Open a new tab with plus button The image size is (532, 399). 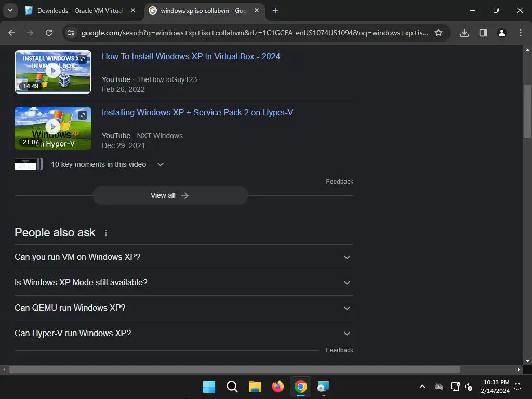click(275, 10)
